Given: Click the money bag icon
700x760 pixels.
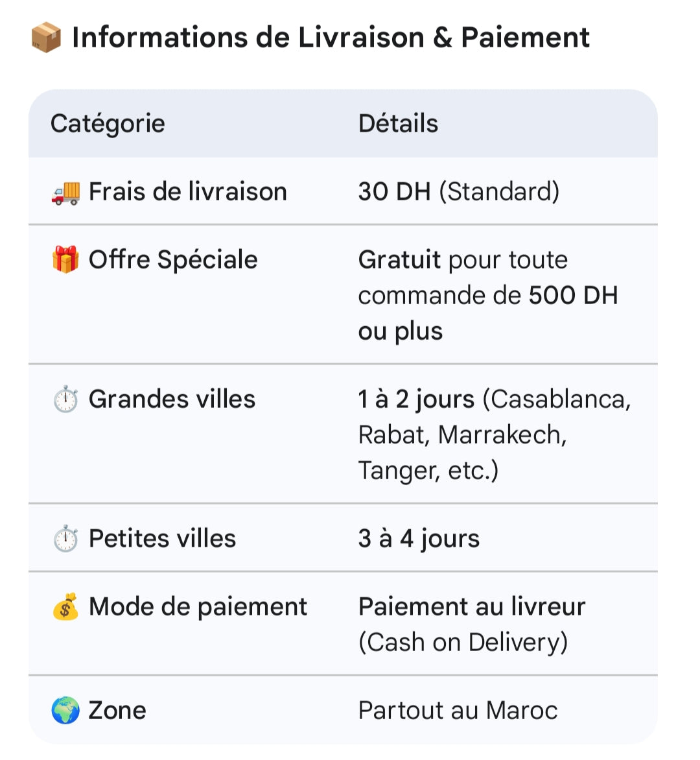Looking at the screenshot, I should [65, 607].
